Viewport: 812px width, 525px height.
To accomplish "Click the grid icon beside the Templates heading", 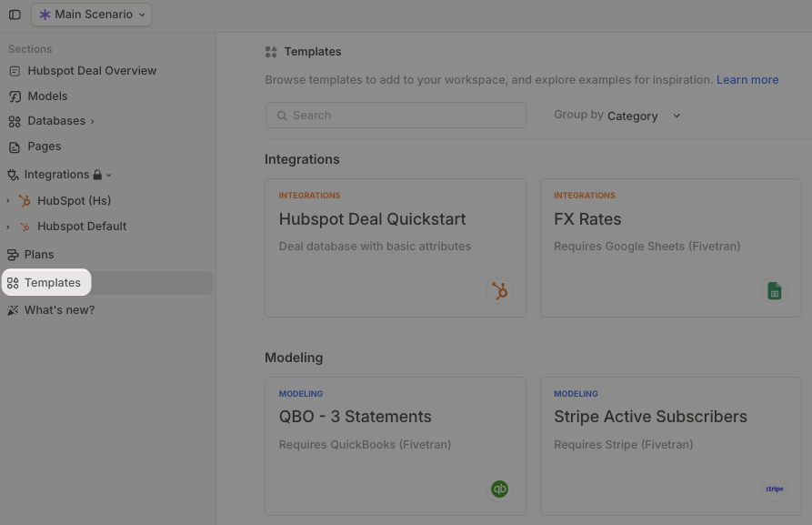I will tap(270, 51).
